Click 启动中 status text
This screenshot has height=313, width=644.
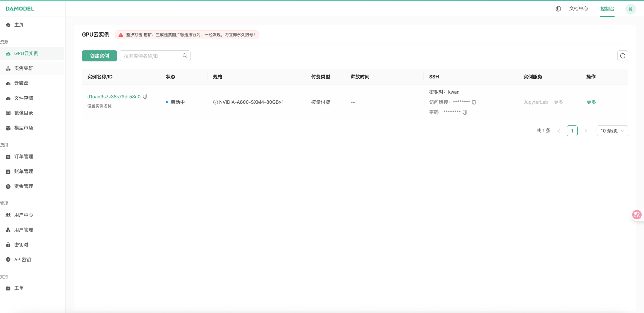[x=178, y=102]
